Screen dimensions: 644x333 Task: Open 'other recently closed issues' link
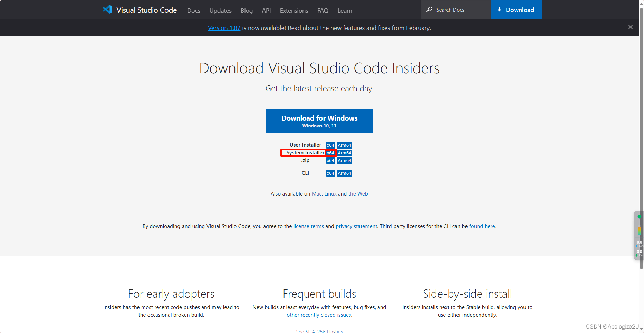319,315
